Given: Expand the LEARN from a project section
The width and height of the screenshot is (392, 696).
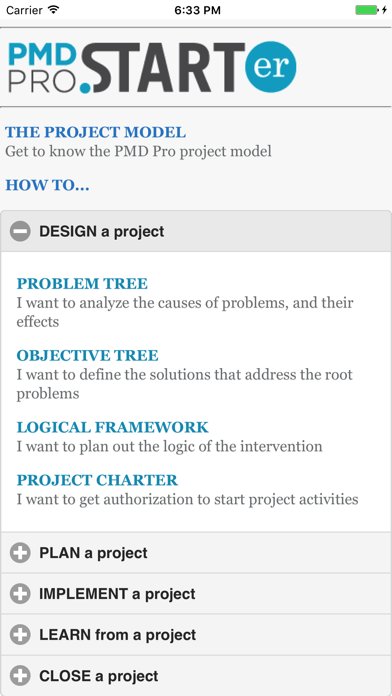Looking at the screenshot, I should 196,635.
